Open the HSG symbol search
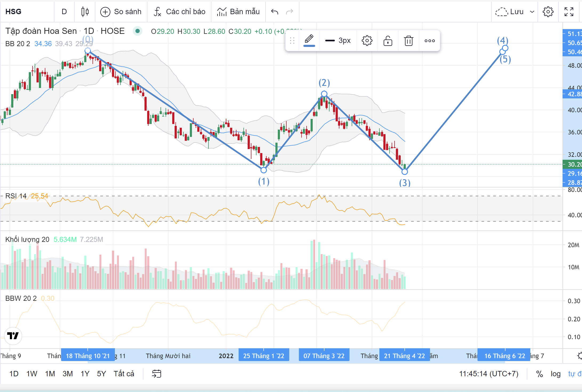Screen dimensions: 582x392 [x=13, y=12]
